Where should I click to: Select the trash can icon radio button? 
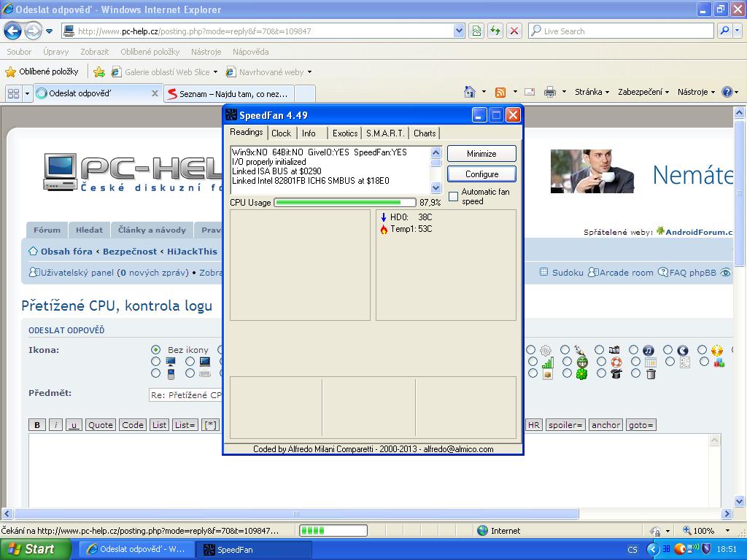click(x=635, y=374)
